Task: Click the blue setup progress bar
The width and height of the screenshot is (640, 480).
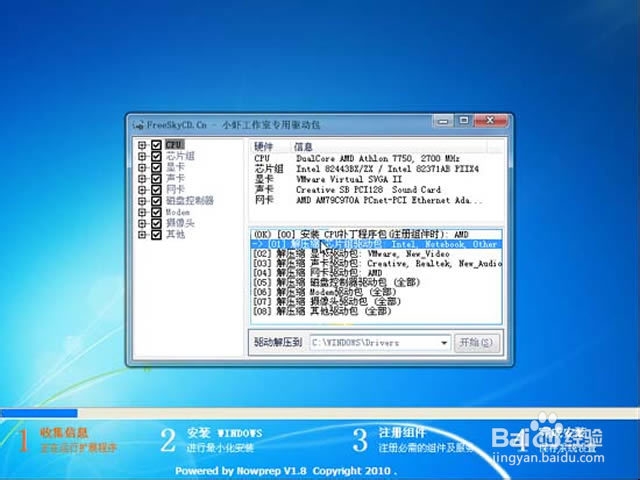Action: [x=39, y=413]
